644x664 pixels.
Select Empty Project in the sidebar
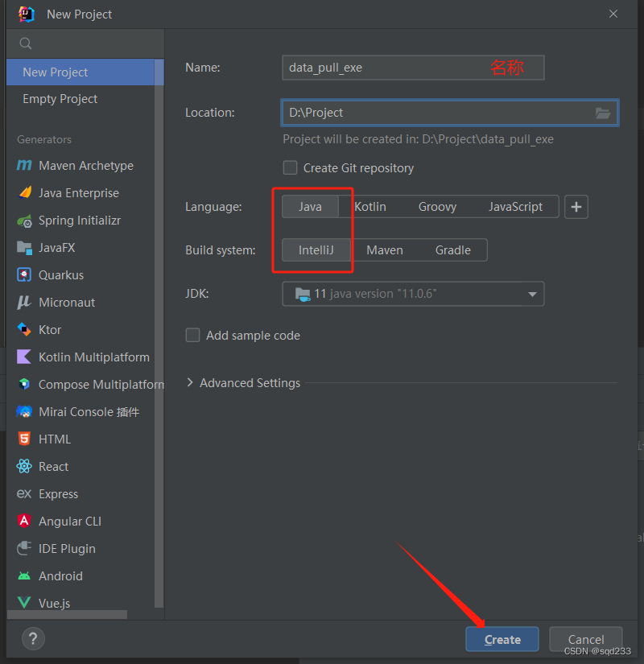80,99
